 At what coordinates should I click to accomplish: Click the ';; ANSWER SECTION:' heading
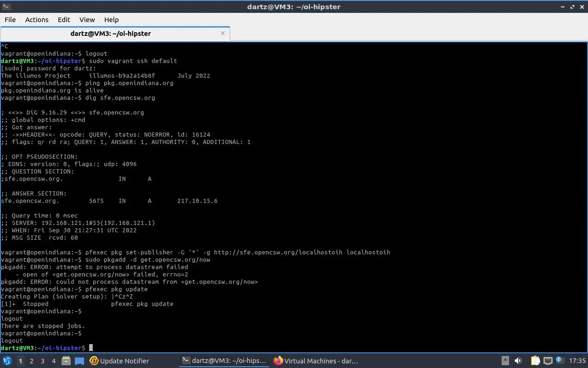[34, 194]
